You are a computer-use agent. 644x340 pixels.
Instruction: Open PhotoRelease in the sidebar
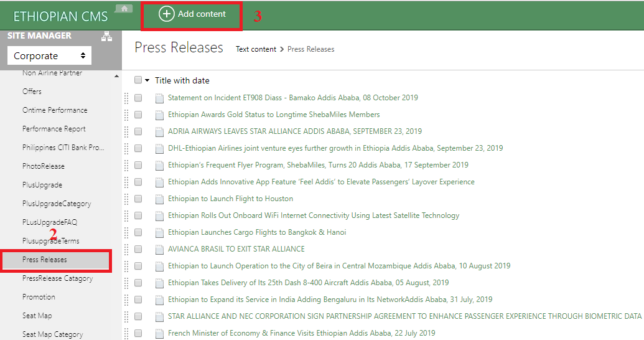pyautogui.click(x=43, y=166)
